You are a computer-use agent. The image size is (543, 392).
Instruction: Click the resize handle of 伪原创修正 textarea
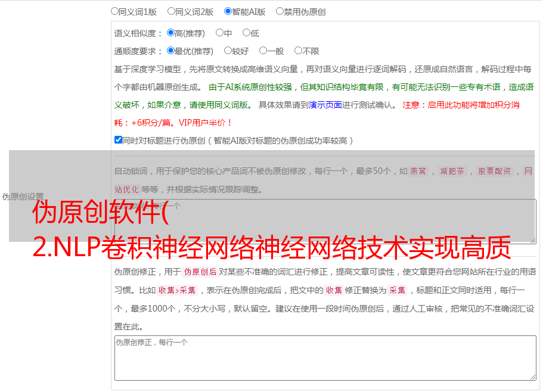click(533, 378)
